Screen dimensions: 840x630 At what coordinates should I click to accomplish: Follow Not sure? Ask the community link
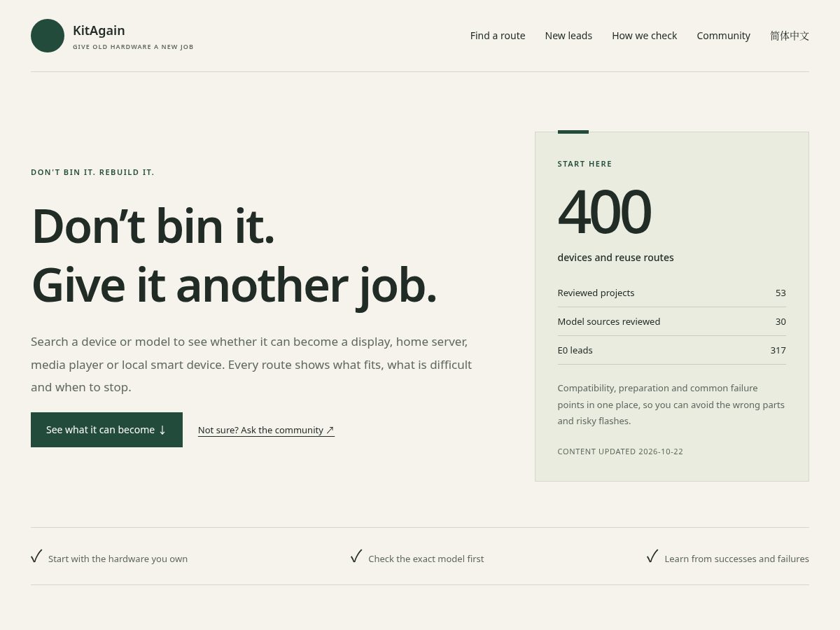point(266,430)
